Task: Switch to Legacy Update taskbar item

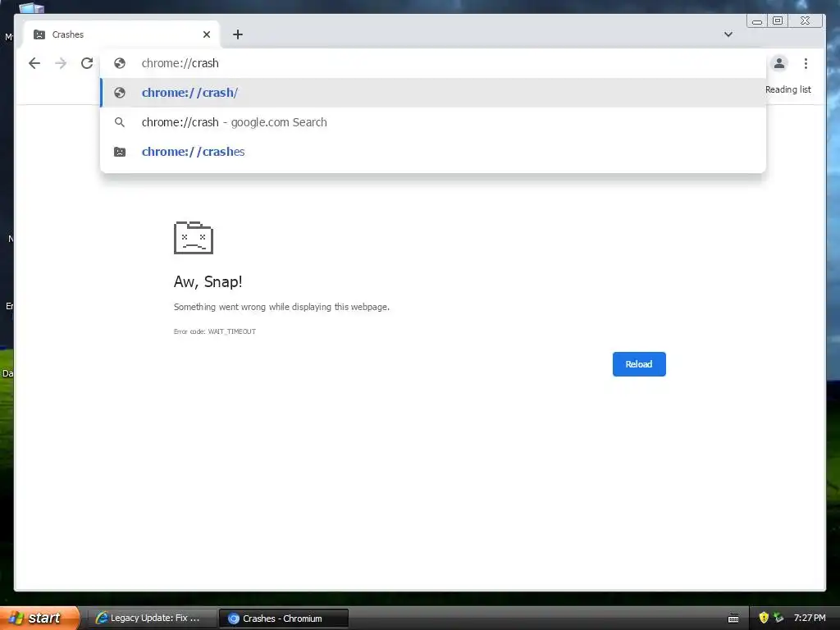Action: tap(152, 619)
